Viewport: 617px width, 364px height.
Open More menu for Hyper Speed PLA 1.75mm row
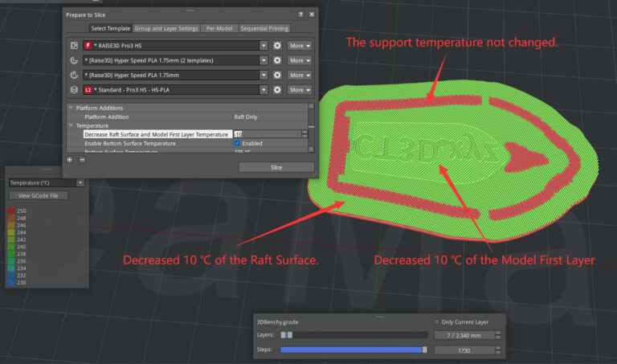[300, 75]
